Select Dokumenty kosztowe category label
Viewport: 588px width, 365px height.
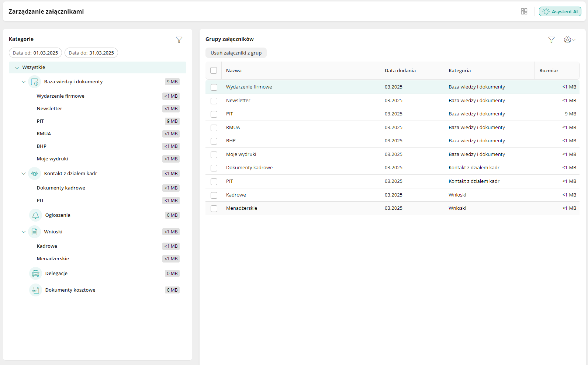(70, 290)
